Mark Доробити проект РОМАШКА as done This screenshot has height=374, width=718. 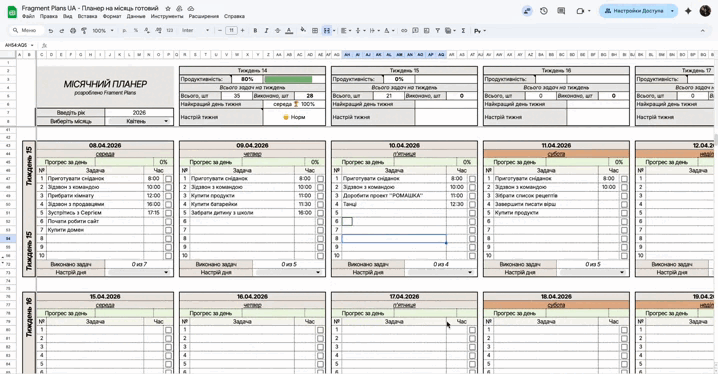pos(472,196)
